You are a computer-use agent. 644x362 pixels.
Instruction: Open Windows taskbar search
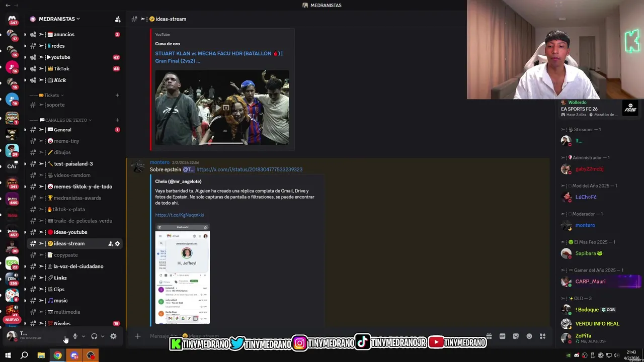coord(24,355)
